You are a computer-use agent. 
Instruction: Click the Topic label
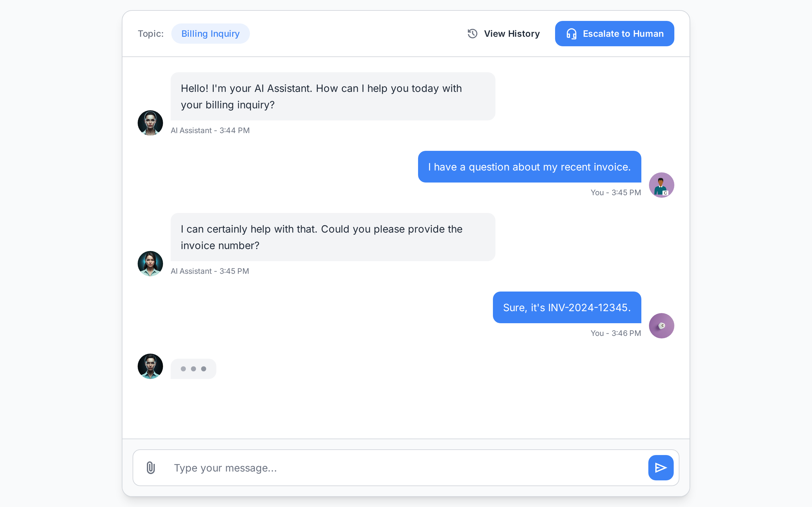150,34
